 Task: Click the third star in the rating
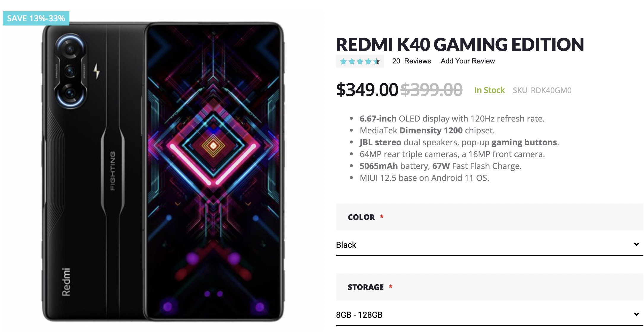[x=360, y=62]
